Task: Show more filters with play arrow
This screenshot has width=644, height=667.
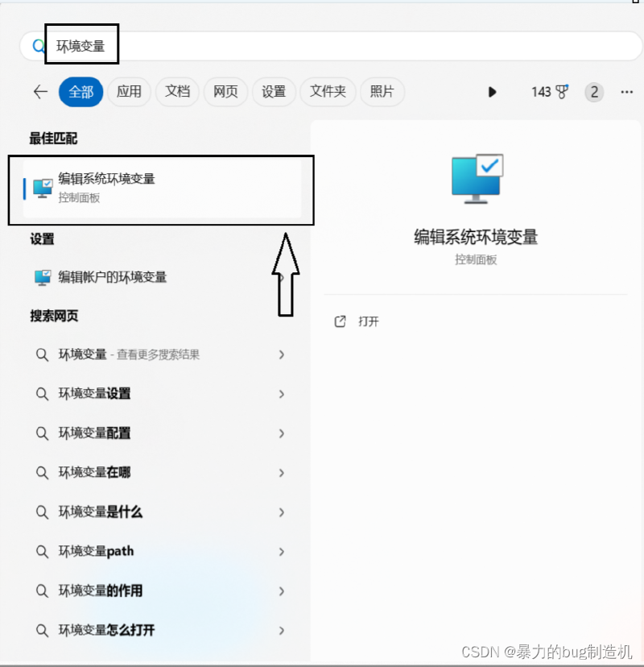Action: [492, 92]
